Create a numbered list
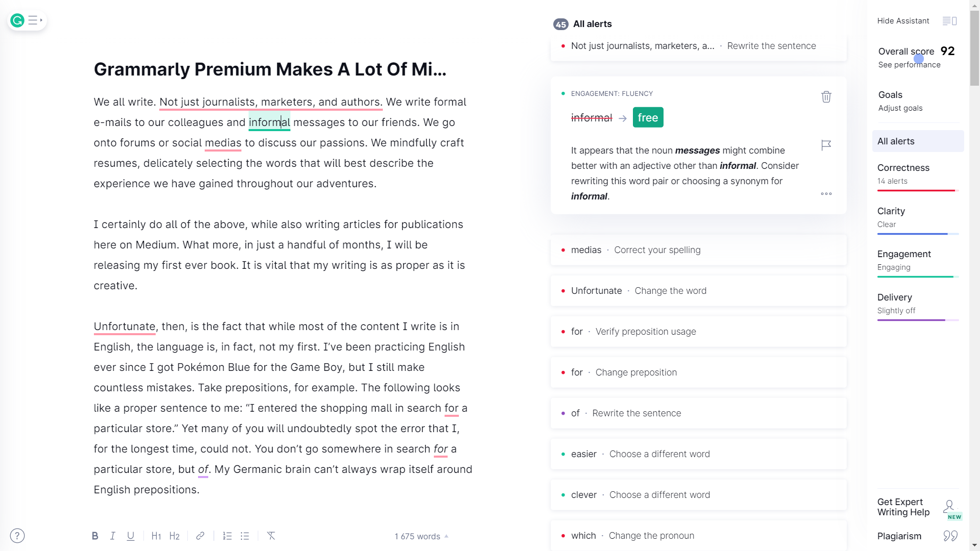 227,536
